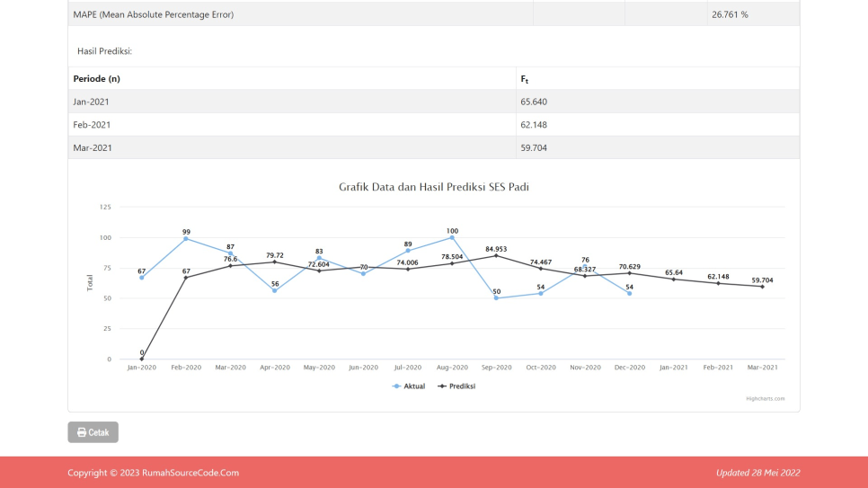Click the RumahSourceCode.Com copyright text
Image resolution: width=868 pixels, height=488 pixels.
click(x=153, y=473)
